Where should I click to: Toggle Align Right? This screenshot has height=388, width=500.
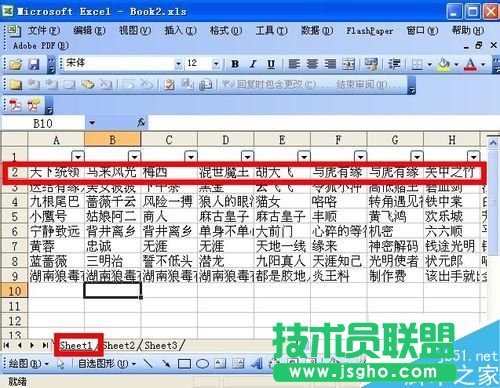330,64
